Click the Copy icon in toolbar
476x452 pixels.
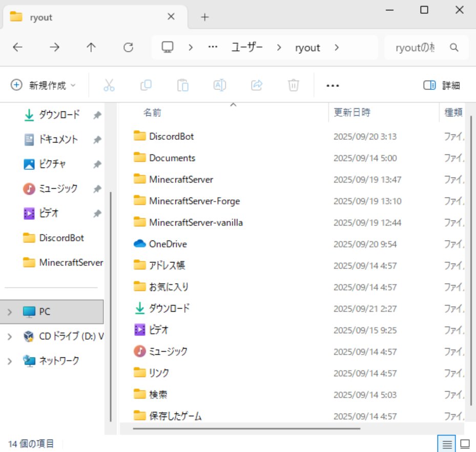click(x=146, y=85)
